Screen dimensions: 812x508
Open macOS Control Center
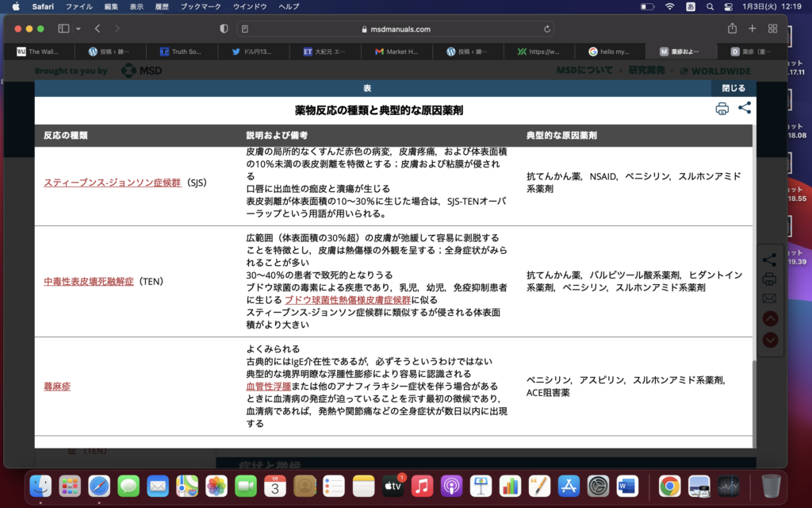pos(728,6)
